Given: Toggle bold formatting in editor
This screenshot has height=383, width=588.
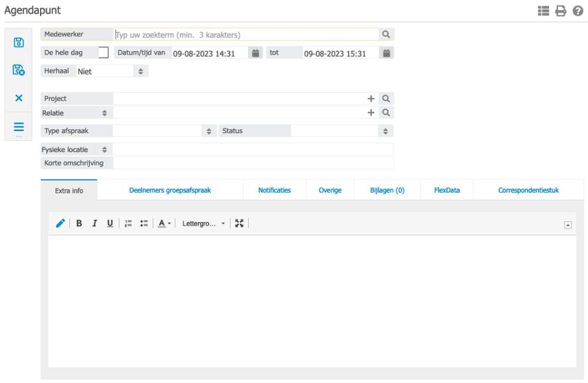Looking at the screenshot, I should (79, 223).
